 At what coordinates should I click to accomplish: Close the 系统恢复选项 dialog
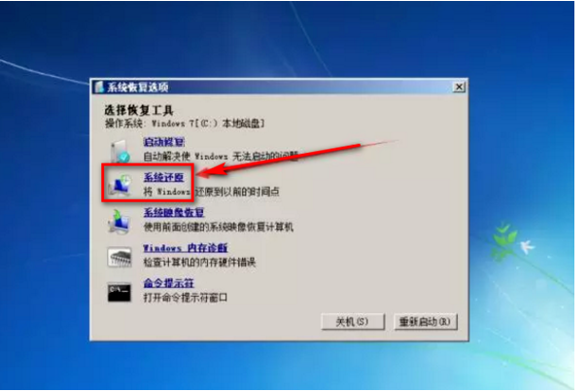[x=459, y=88]
